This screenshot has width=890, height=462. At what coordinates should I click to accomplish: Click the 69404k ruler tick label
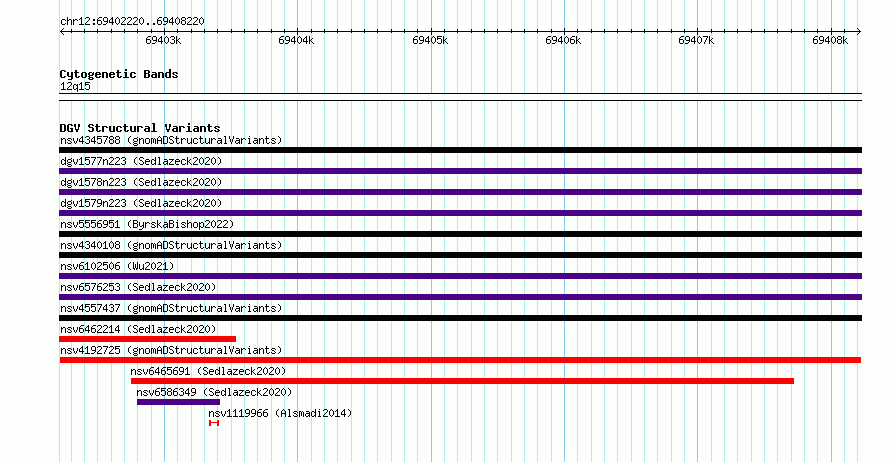point(296,40)
